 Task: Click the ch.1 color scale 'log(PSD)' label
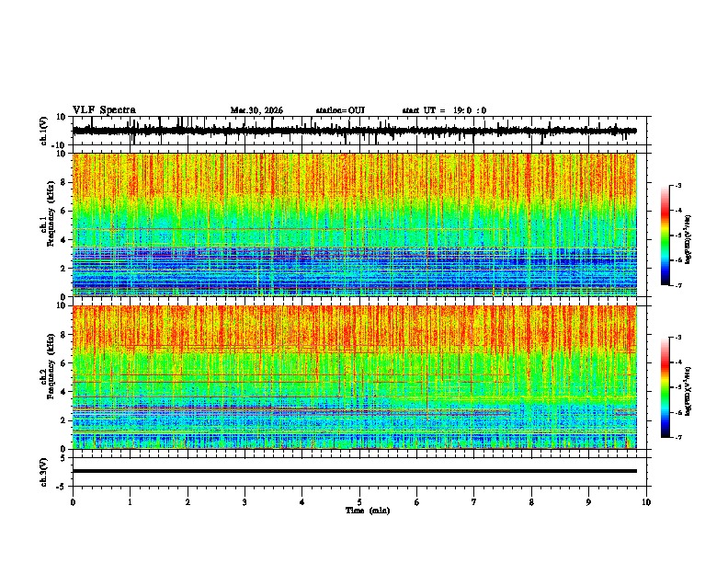point(688,240)
